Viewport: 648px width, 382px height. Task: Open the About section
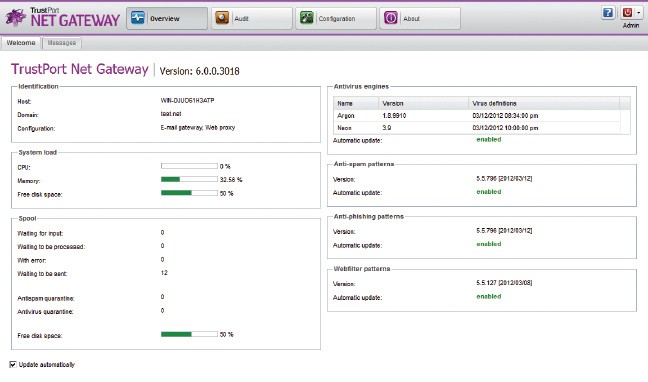point(420,18)
